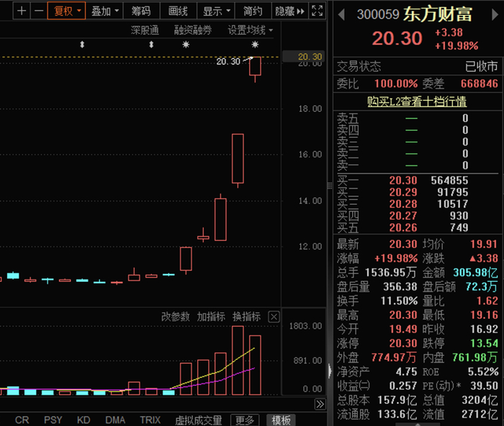This screenshot has height=426, width=504.
Task: Click the side panel collapse arrow handle
Action: pos(330,370)
